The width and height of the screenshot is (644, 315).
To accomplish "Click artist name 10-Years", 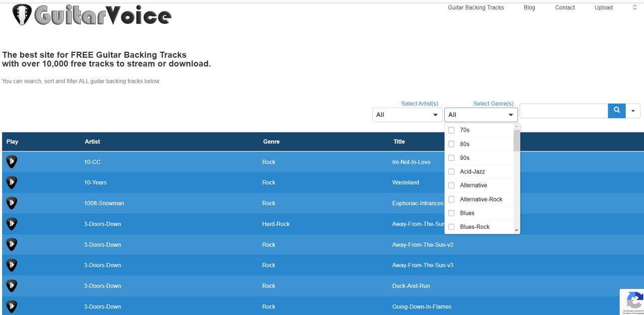I will coord(96,182).
